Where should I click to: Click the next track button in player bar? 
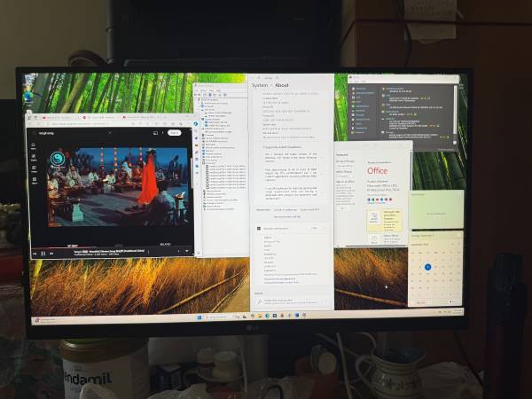[51, 254]
